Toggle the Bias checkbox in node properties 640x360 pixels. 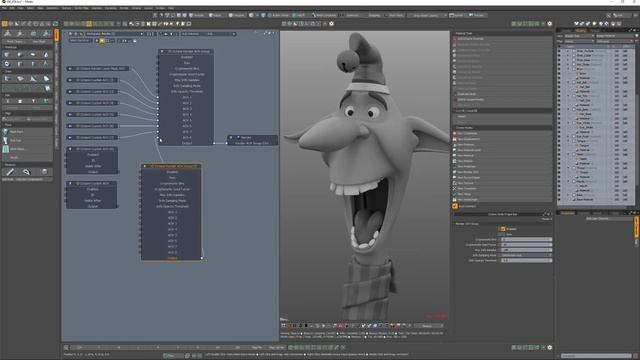click(503, 234)
